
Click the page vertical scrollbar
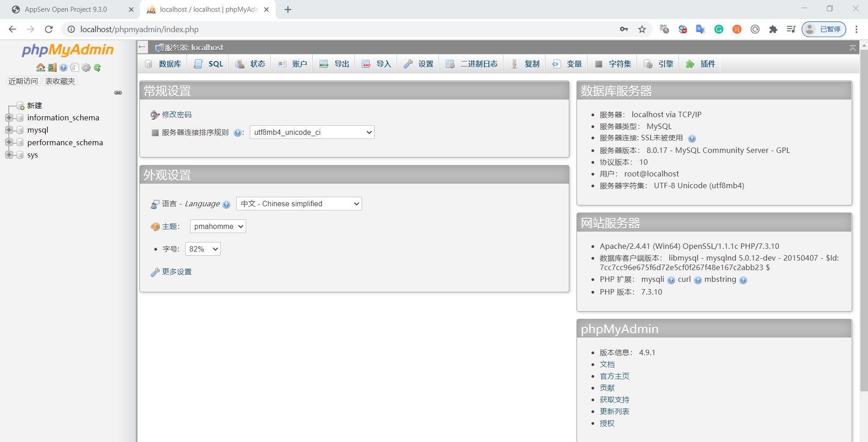864,220
